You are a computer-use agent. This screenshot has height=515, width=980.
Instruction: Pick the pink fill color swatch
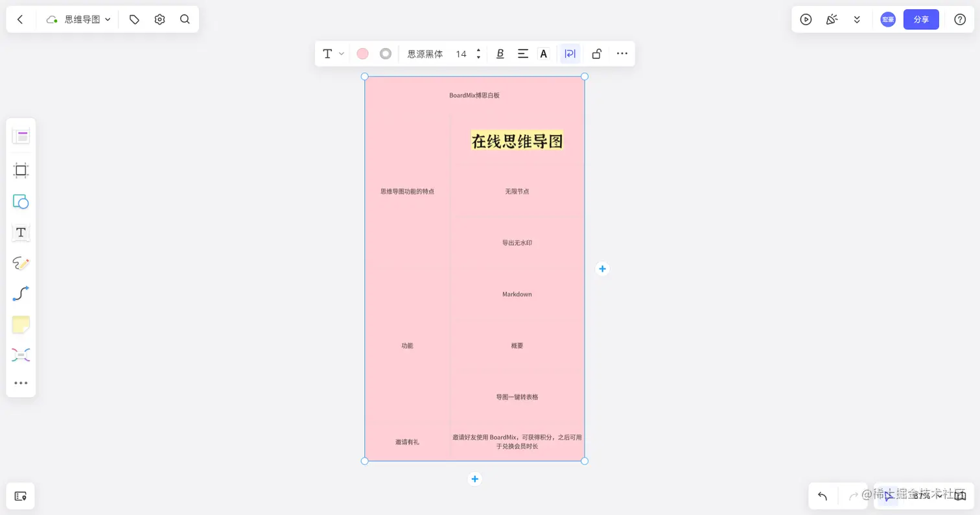coord(362,54)
